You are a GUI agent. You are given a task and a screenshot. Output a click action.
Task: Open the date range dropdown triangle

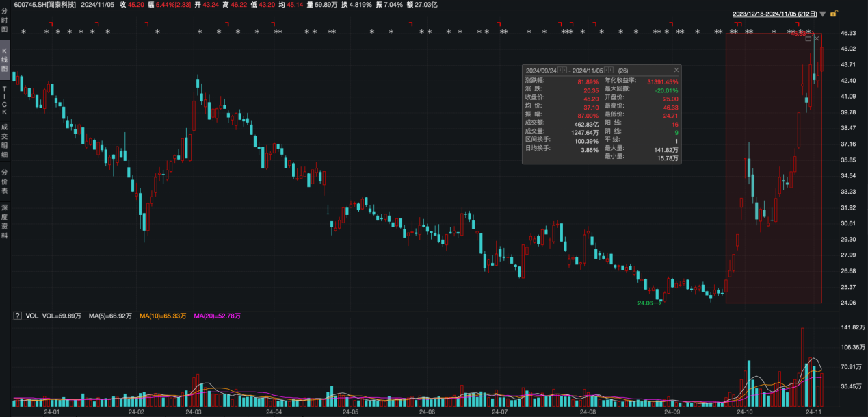click(824, 14)
